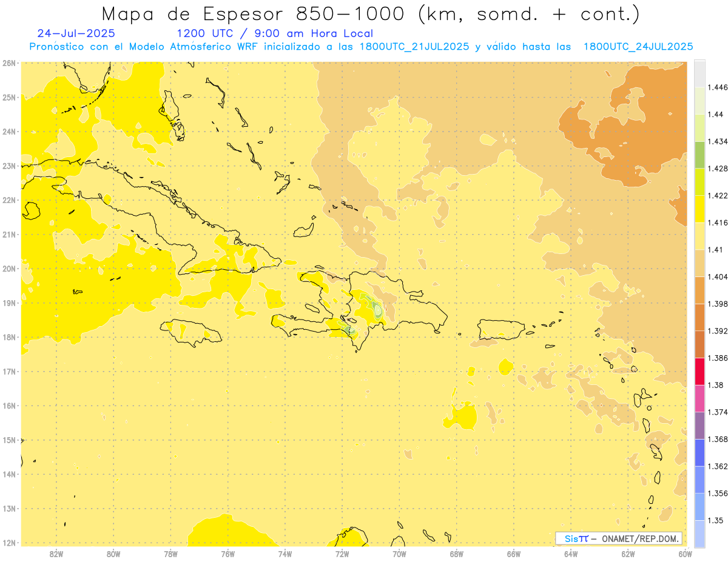The width and height of the screenshot is (728, 562).
Task: Click the legend value 1.362
Action: 717,466
